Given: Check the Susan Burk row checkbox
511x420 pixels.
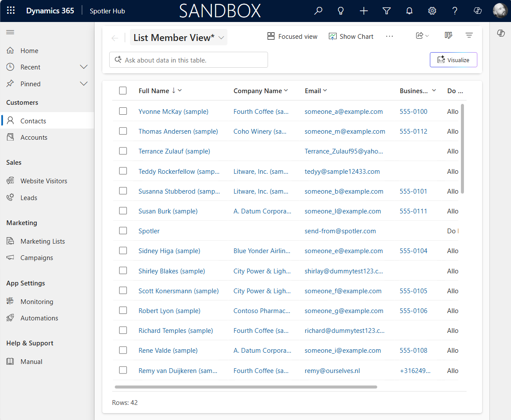Looking at the screenshot, I should tap(123, 211).
